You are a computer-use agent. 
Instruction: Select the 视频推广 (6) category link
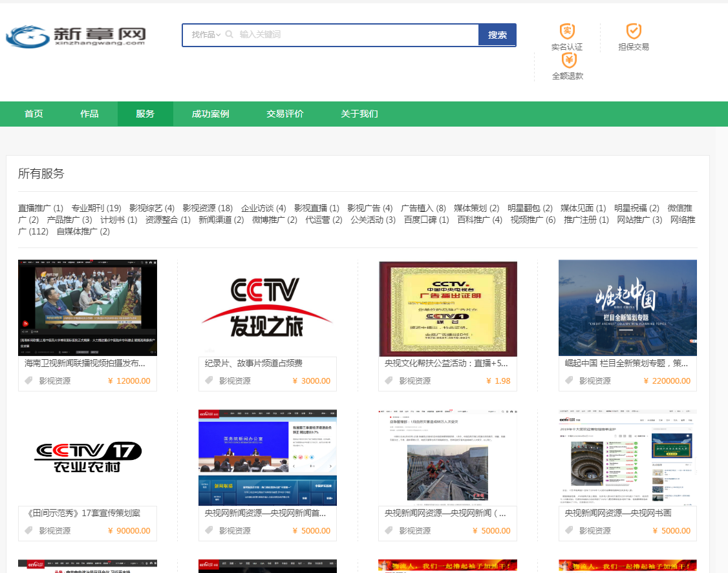533,220
